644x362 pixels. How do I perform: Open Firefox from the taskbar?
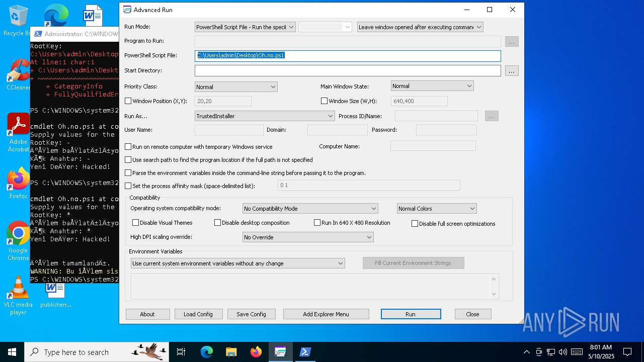pos(256,352)
